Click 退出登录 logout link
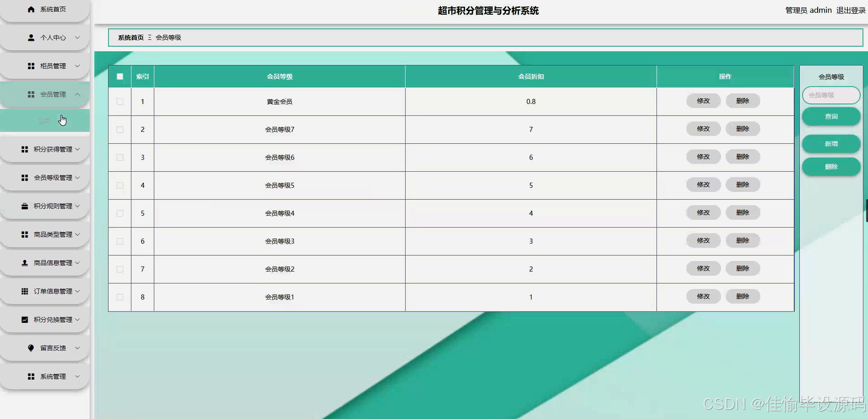The width and height of the screenshot is (868, 419). tap(851, 10)
